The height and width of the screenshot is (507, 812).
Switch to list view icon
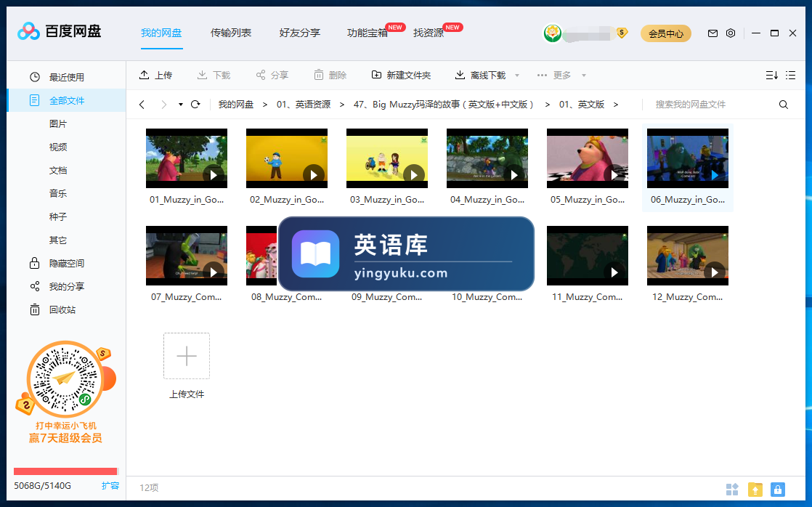pos(790,75)
